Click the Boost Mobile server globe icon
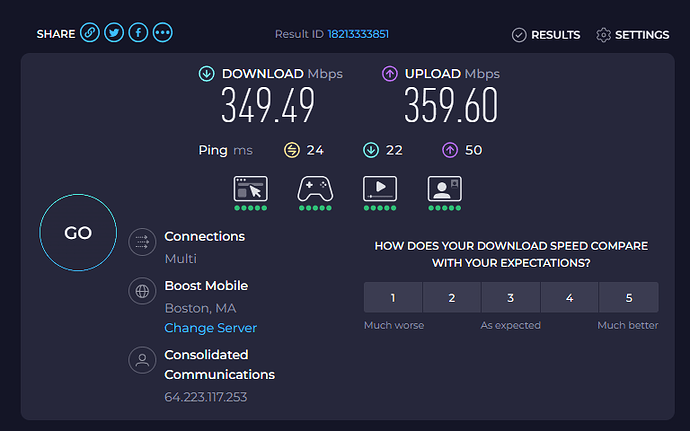 pyautogui.click(x=142, y=291)
